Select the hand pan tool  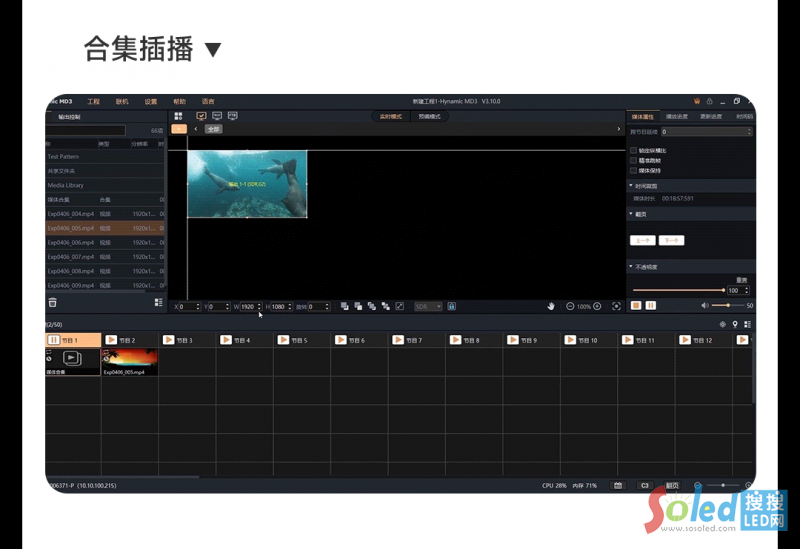pyautogui.click(x=550, y=306)
